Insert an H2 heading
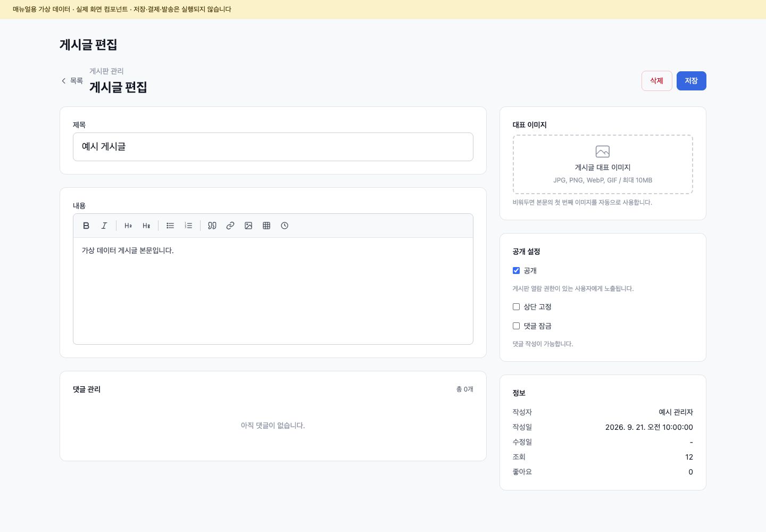 pos(128,226)
